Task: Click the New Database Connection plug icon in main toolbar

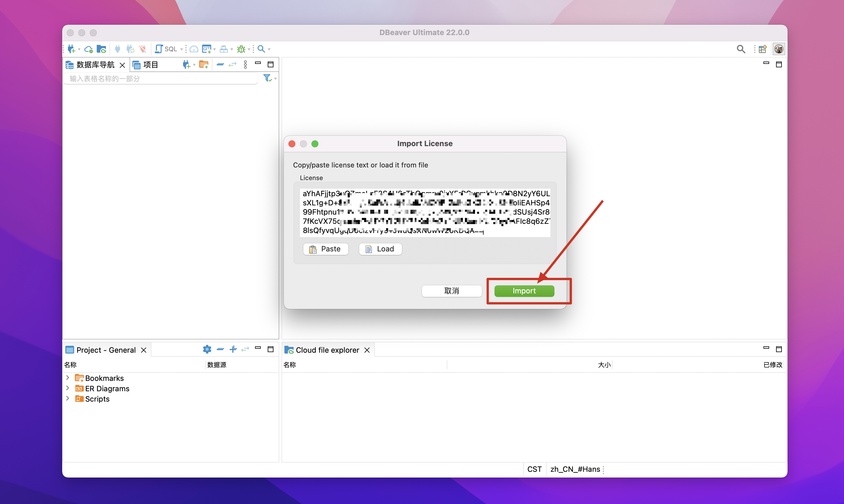Action: [71, 49]
